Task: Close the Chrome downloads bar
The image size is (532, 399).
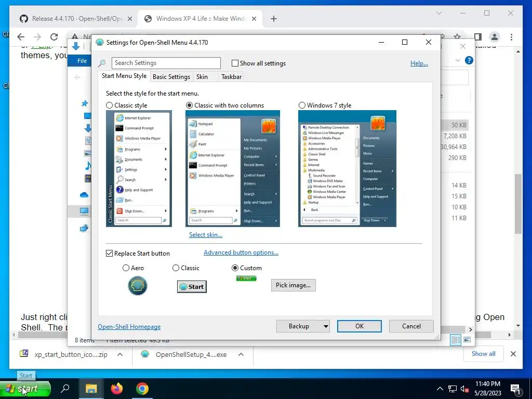Action: click(x=513, y=354)
